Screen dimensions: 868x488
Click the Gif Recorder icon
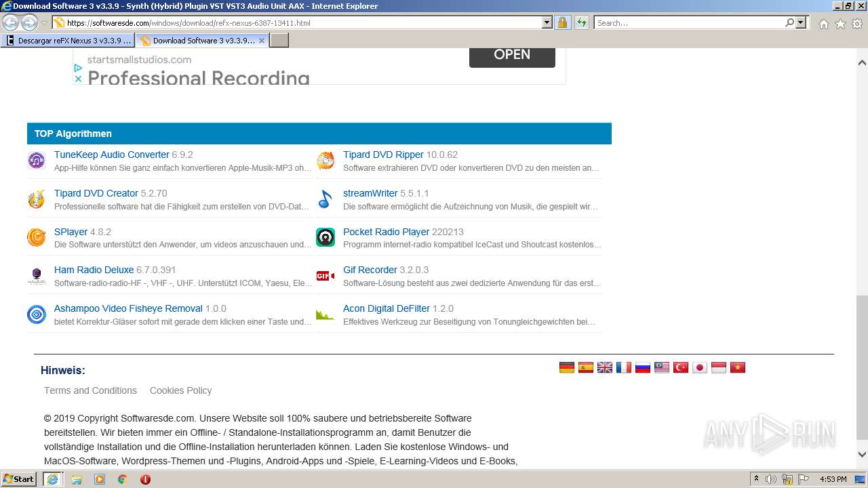[x=325, y=276]
